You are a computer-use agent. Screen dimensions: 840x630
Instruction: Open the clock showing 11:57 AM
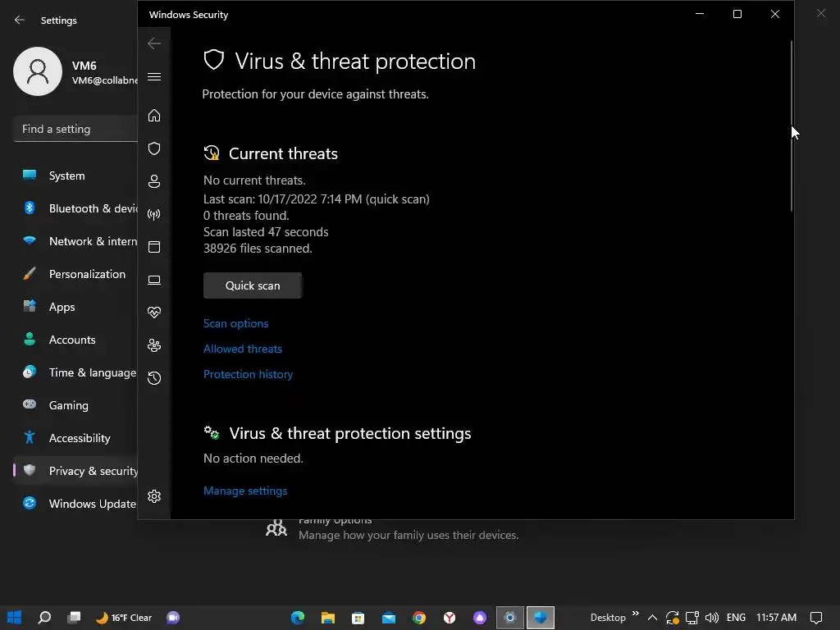click(776, 618)
